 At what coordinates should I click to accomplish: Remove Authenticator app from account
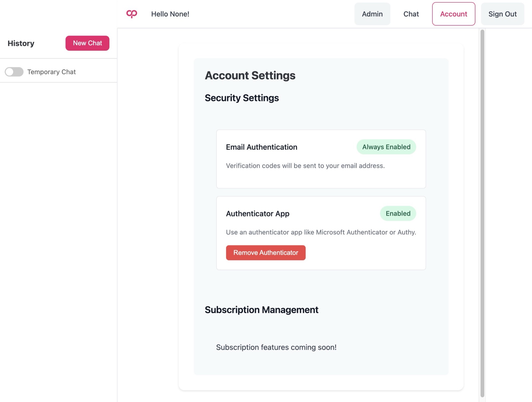[266, 252]
